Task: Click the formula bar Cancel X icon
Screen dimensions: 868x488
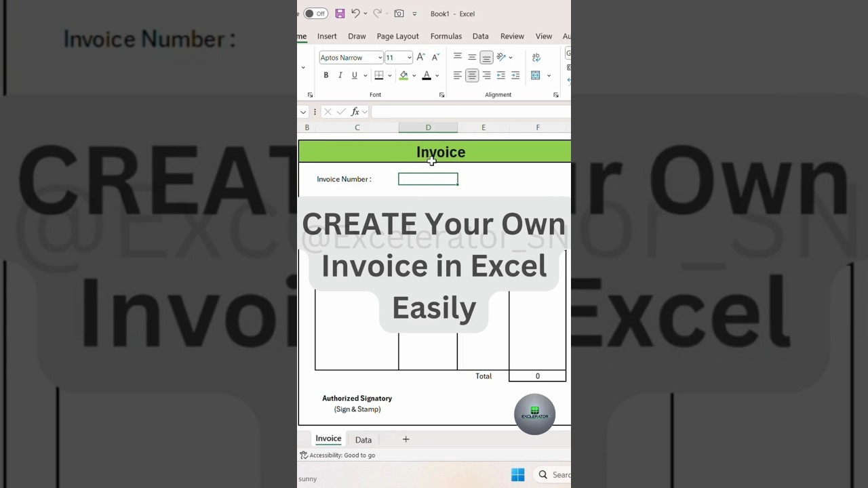Action: (x=328, y=112)
